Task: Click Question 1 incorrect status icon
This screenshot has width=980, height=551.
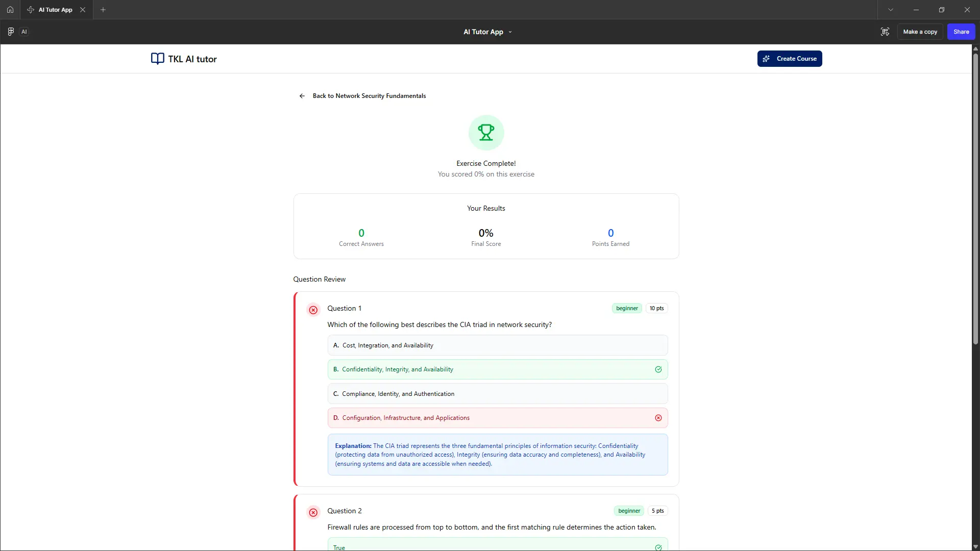Action: coord(313,310)
